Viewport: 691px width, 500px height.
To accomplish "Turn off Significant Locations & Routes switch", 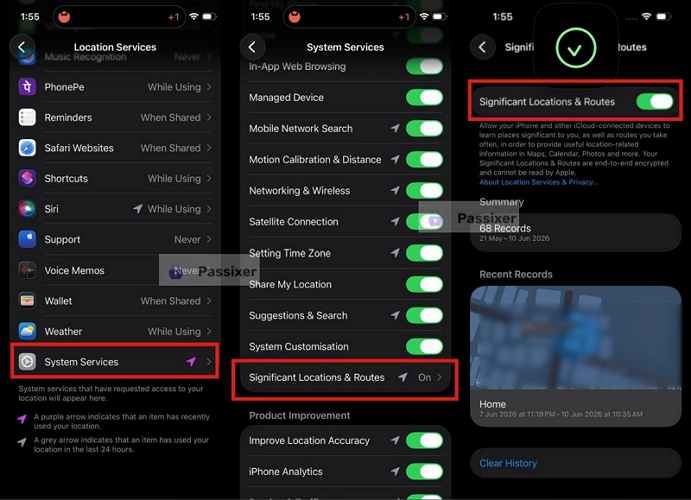I will click(655, 102).
